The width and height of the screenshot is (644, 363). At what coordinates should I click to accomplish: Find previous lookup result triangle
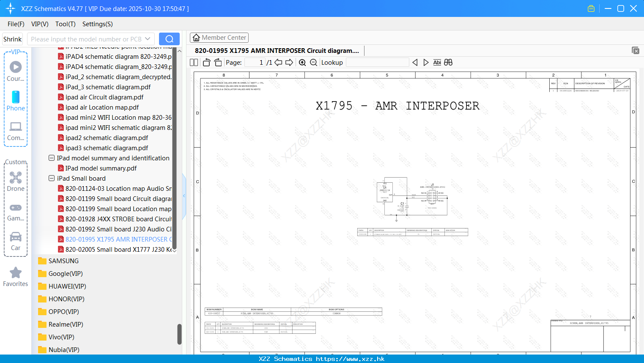(415, 62)
